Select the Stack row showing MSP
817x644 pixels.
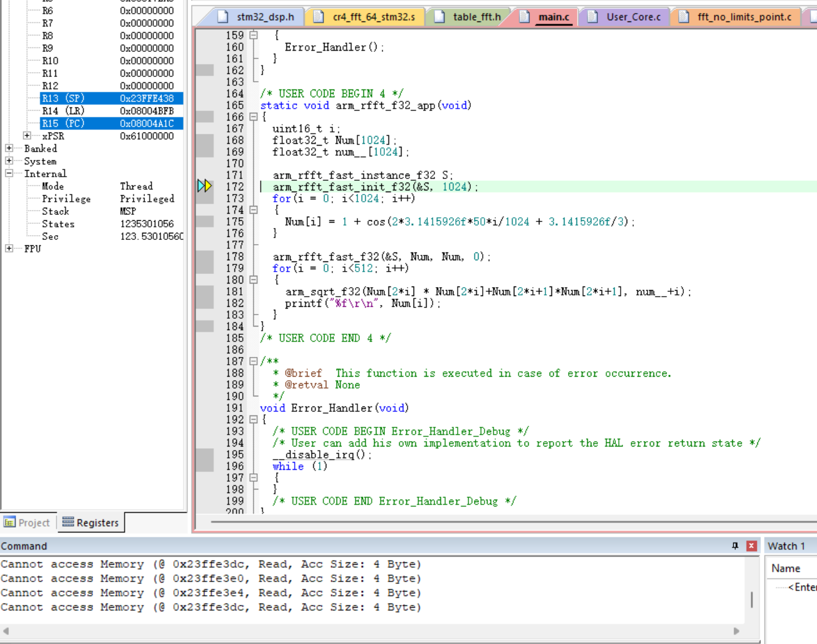click(112, 211)
